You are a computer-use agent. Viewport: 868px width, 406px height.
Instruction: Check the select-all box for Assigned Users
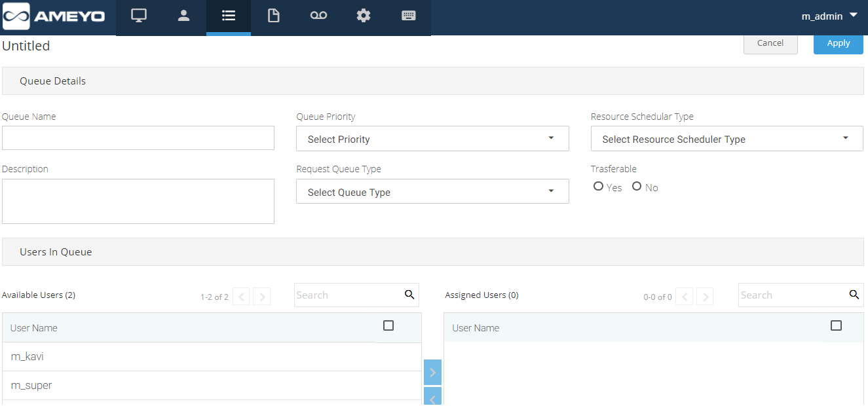[836, 325]
